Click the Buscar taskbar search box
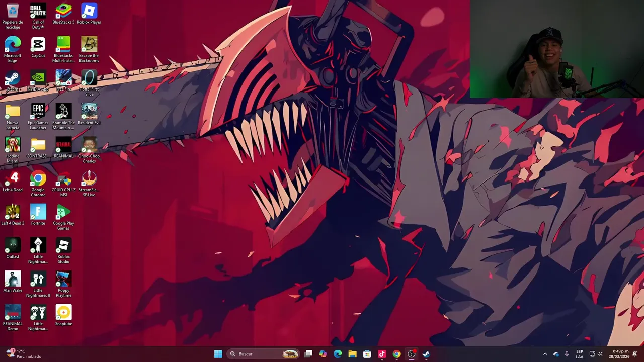 [x=264, y=354]
